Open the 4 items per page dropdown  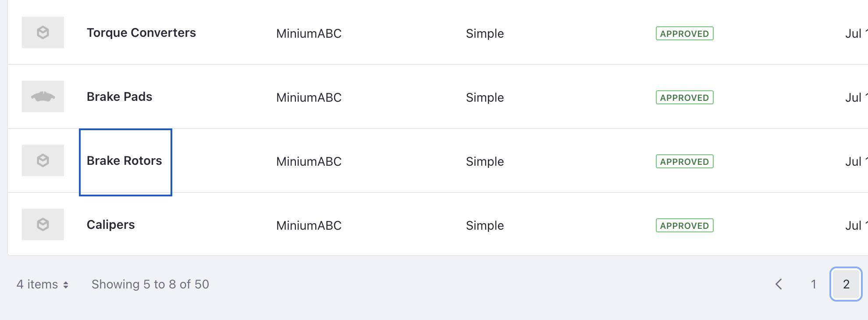(x=43, y=284)
